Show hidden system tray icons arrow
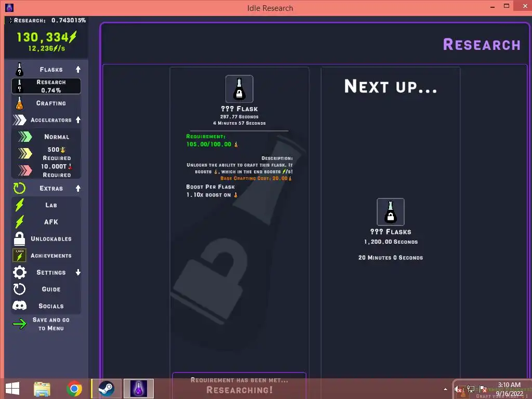The height and width of the screenshot is (399, 532). [x=445, y=389]
